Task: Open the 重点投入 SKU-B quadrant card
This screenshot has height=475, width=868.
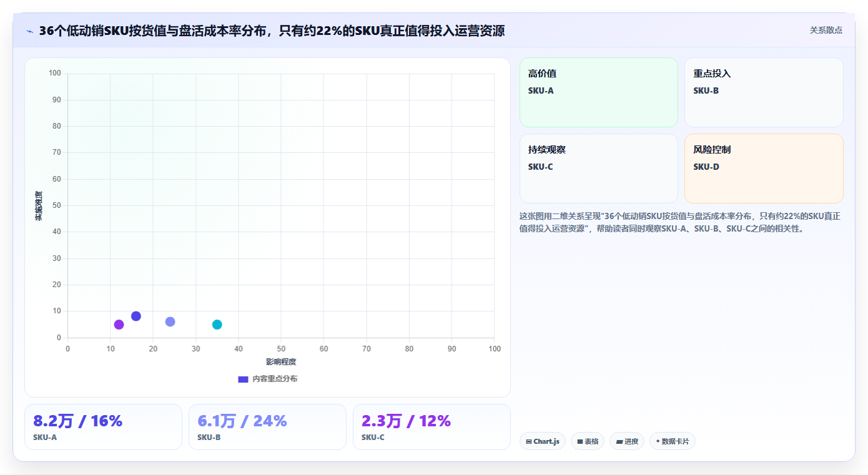Action: pos(764,92)
